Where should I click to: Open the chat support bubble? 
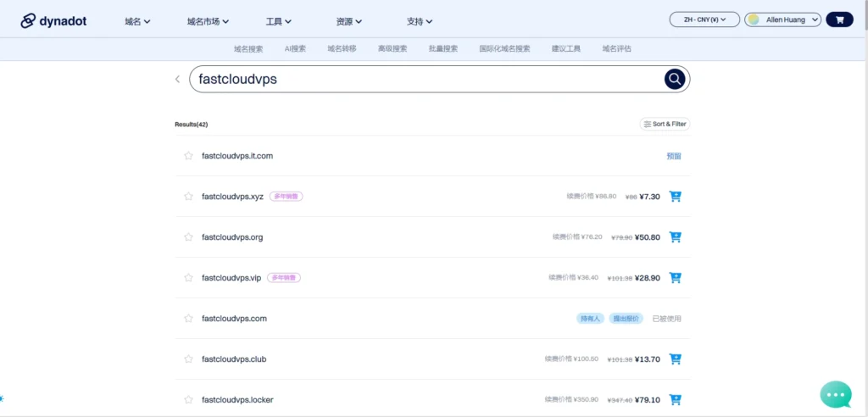coord(835,394)
